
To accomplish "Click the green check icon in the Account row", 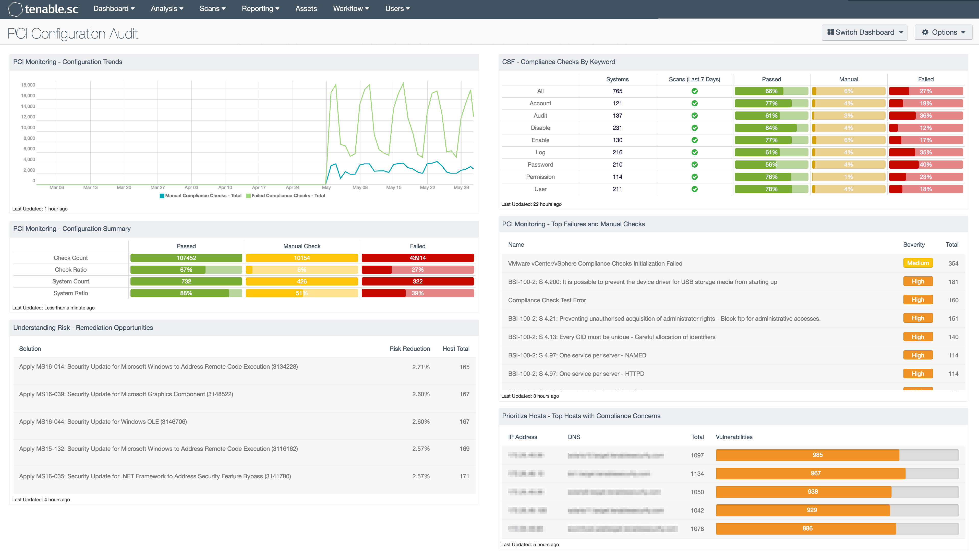I will click(694, 104).
